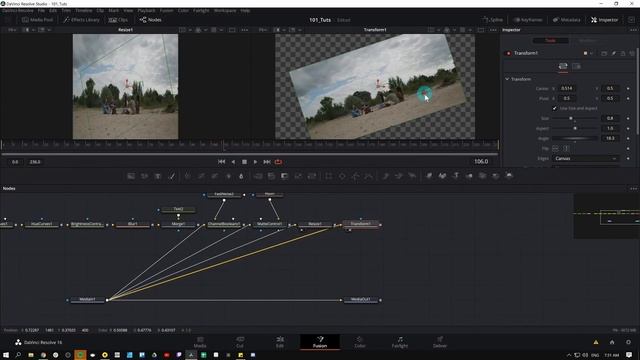This screenshot has width=640, height=360.
Task: Add an Ellipse mask from the toolbar
Action: pos(342,176)
